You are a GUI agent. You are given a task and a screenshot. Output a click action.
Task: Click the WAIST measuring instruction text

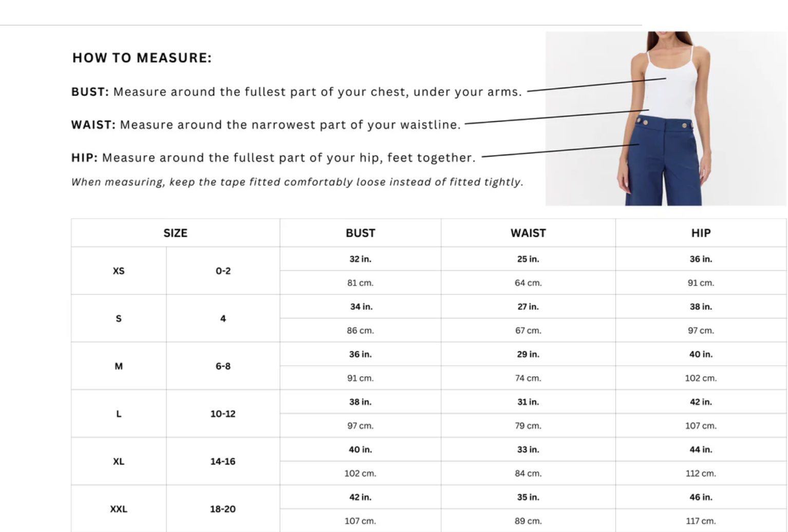click(x=266, y=125)
